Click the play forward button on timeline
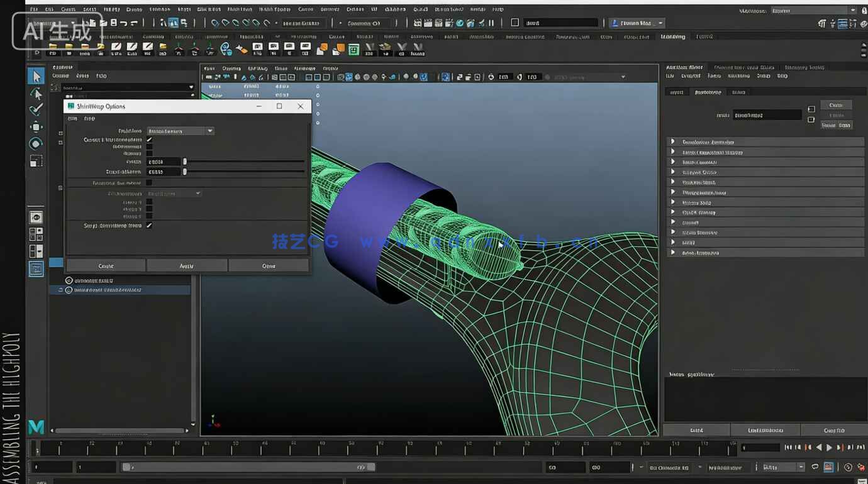The width and height of the screenshot is (868, 484). coord(829,448)
